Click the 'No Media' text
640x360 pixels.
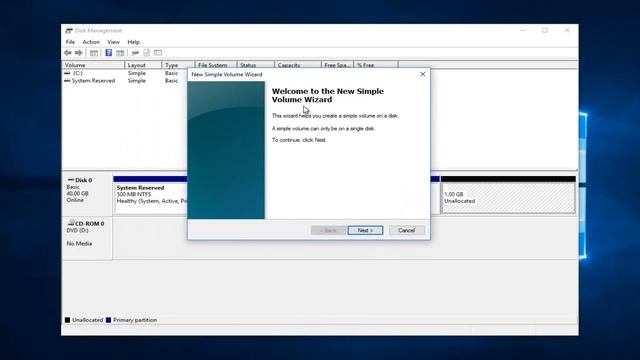coord(79,244)
